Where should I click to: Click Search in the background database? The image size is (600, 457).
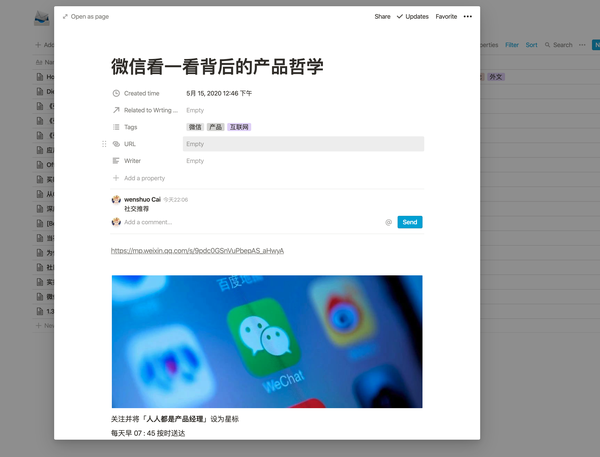pyautogui.click(x=559, y=45)
